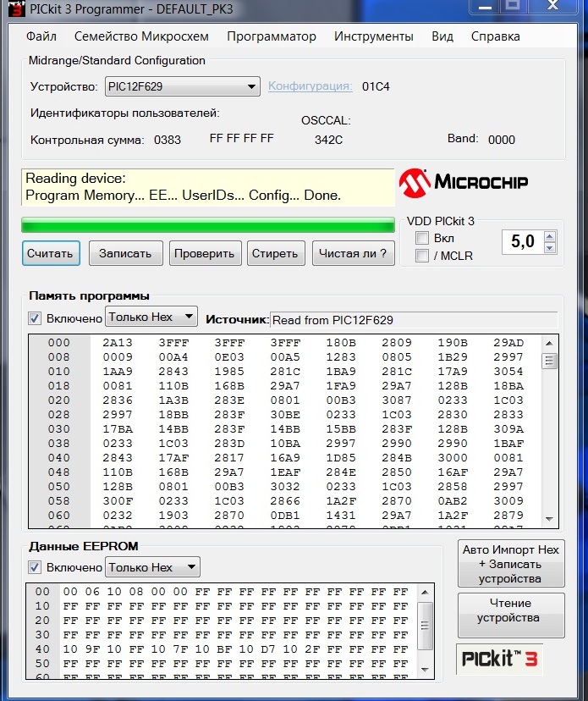Image resolution: width=588 pixels, height=701 pixels.
Task: Toggle Данные EEPROM Включено checkbox
Action: click(x=35, y=567)
